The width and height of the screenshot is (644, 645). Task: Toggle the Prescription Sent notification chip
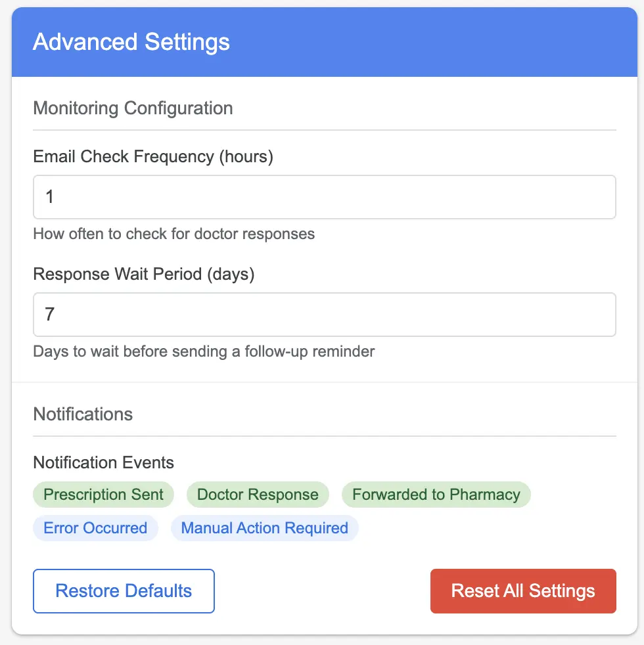point(103,495)
